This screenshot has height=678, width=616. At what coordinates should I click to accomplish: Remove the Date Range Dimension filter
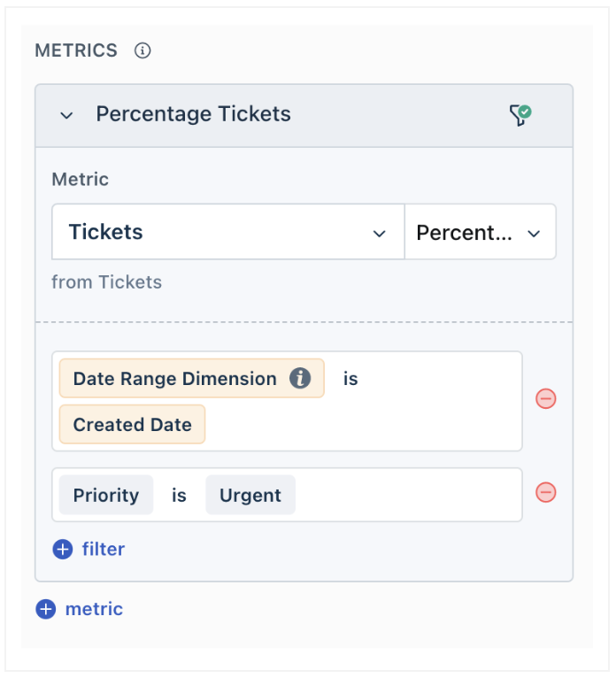pos(546,399)
